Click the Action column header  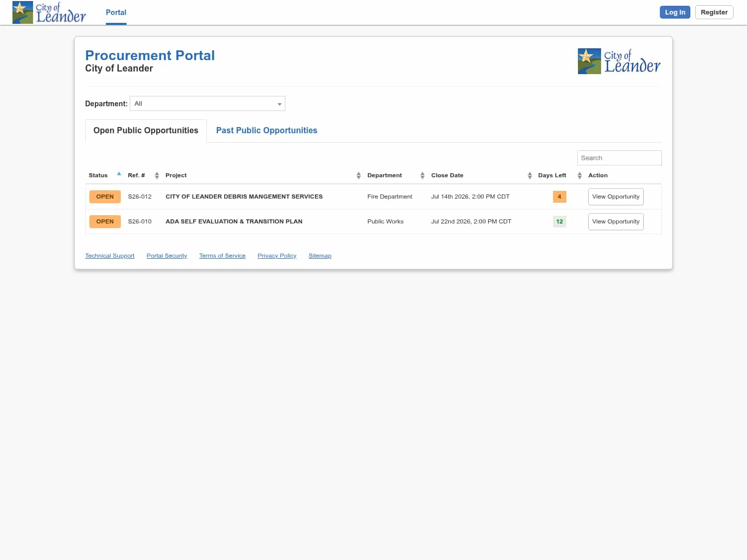pyautogui.click(x=598, y=175)
